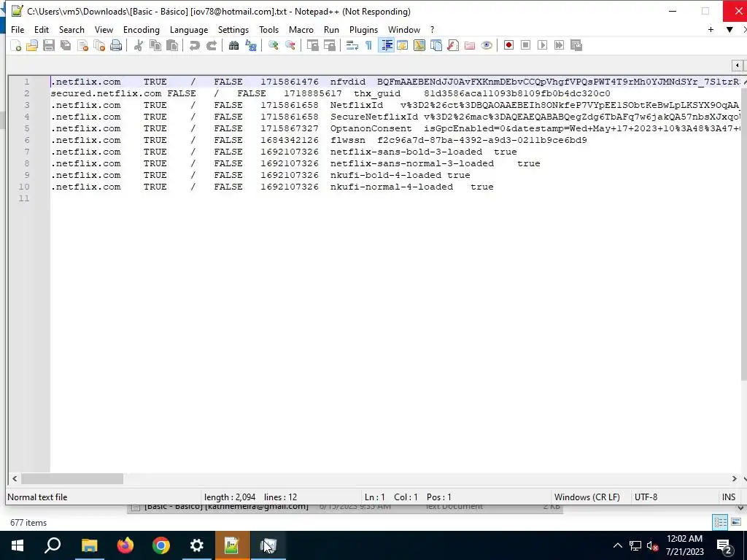Open Google Chrome from the taskbar
The image size is (747, 560).
(161, 545)
